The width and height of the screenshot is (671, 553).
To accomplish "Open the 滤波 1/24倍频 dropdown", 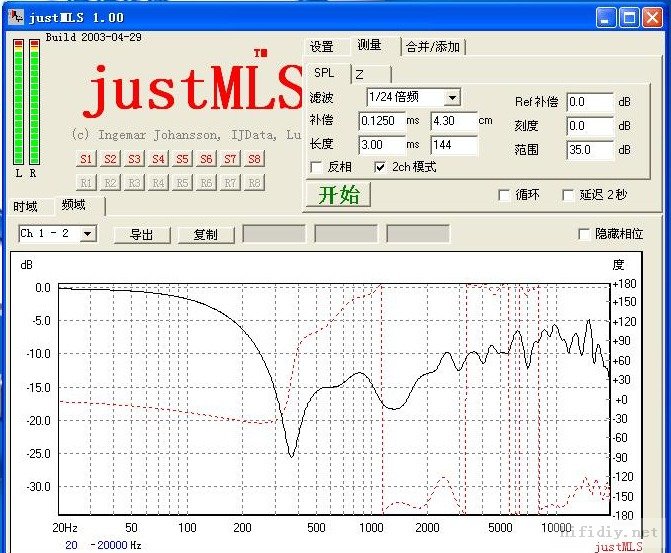I will 452,97.
